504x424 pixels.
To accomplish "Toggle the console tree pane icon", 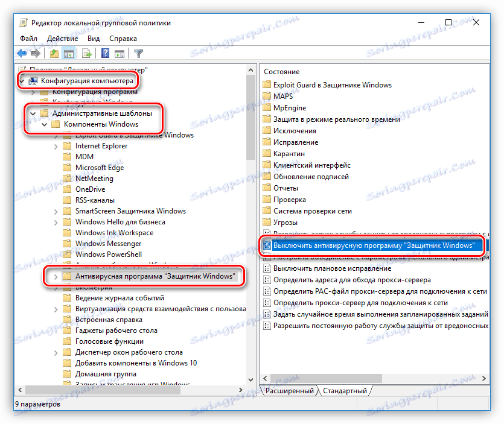I will pyautogui.click(x=68, y=53).
